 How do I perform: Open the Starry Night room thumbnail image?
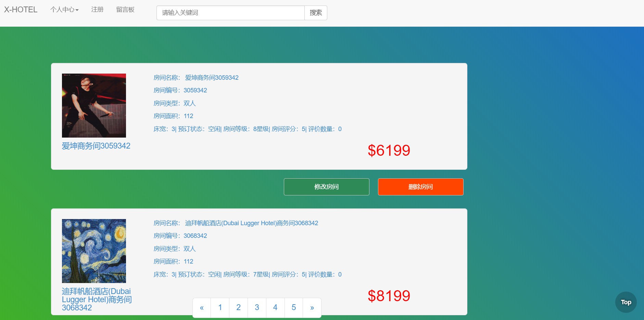(94, 251)
